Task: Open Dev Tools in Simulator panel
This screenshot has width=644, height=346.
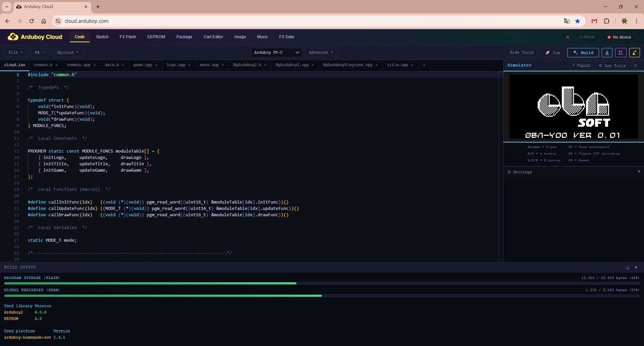Action: coord(612,65)
